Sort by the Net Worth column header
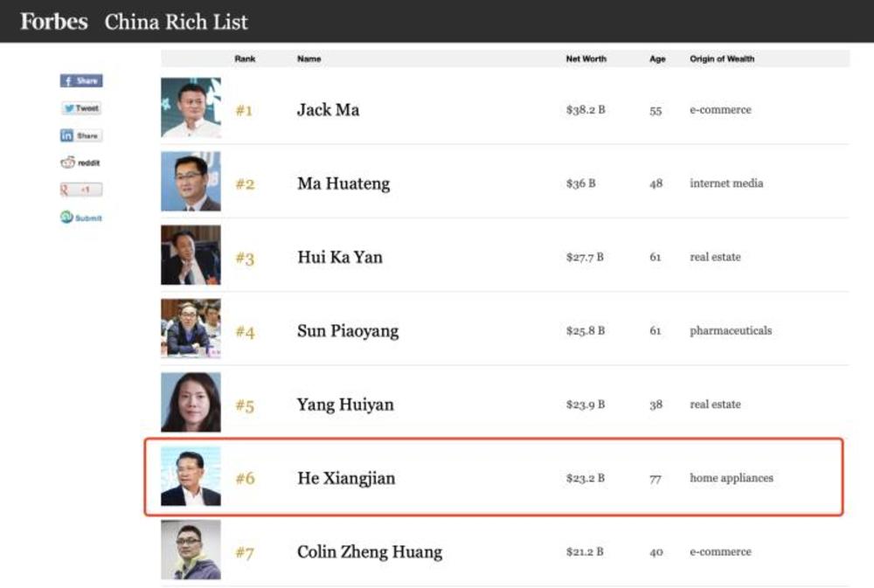The height and width of the screenshot is (588, 874). (x=586, y=59)
